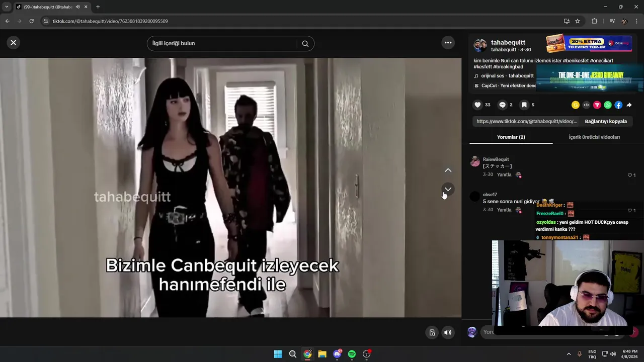This screenshot has height=362, width=644.
Task: Open tahabequitt profile avatar
Action: click(x=480, y=45)
